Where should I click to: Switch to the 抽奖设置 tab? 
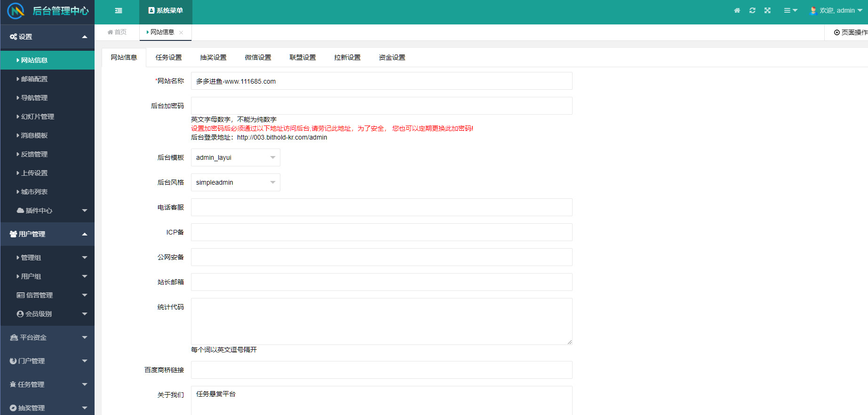(214, 57)
